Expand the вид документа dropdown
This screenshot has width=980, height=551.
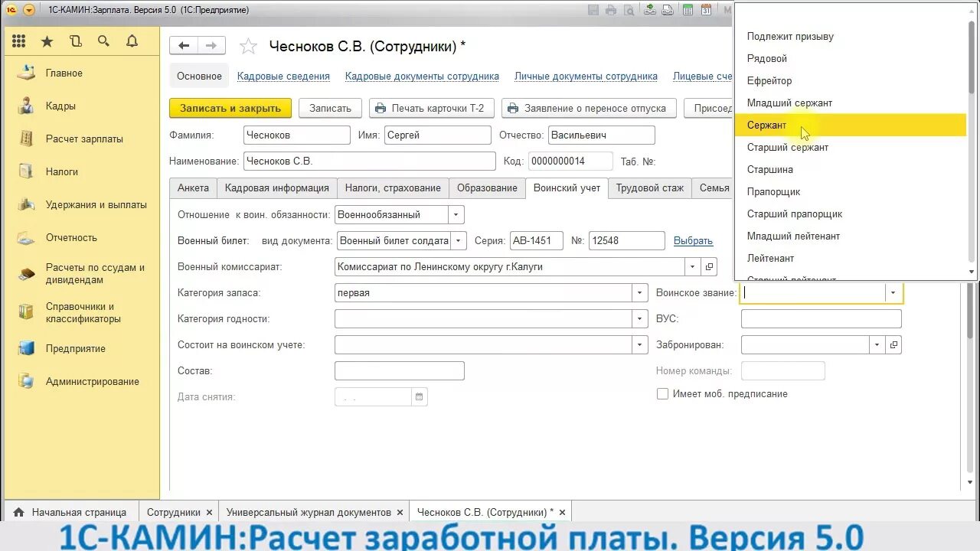[459, 241]
